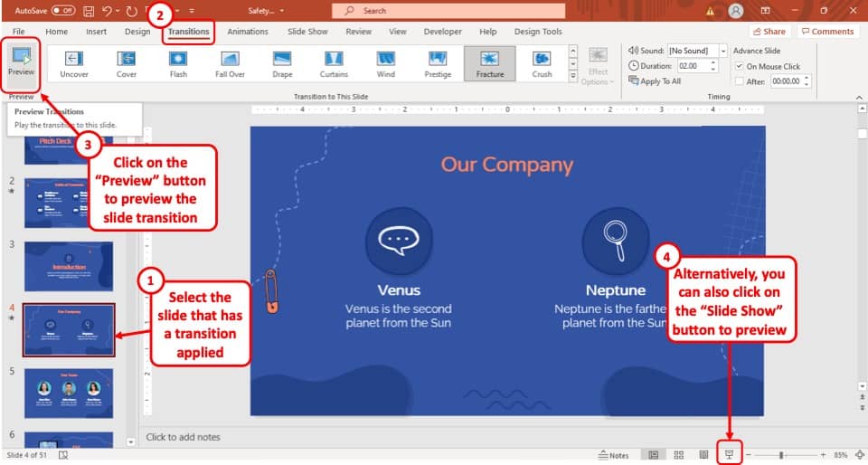Open the Review tab

(359, 32)
